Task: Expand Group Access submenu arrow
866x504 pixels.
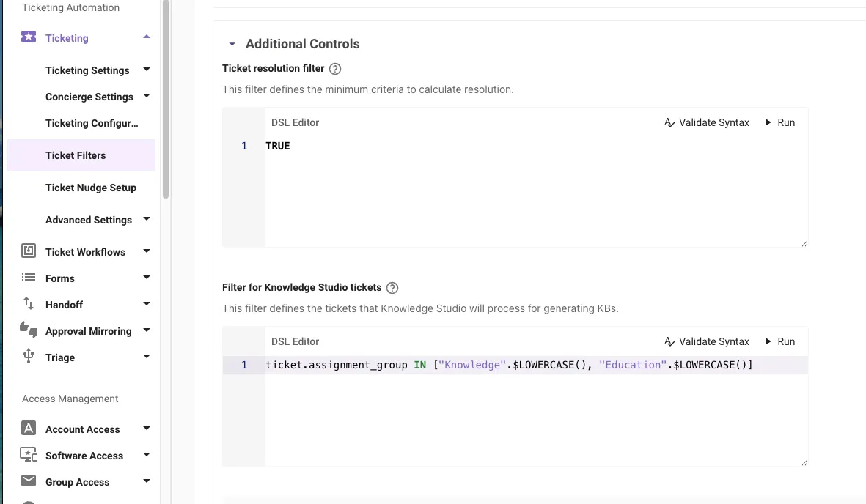Action: tap(147, 481)
